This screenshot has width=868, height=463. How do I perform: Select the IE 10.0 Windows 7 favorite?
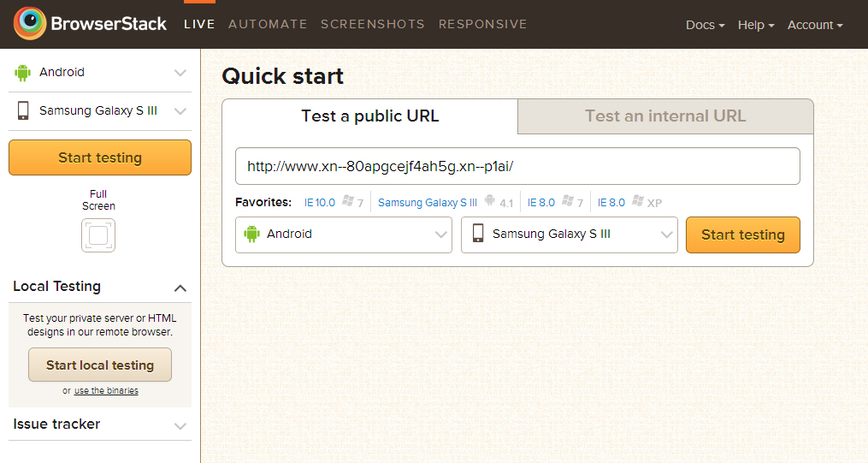tap(334, 203)
